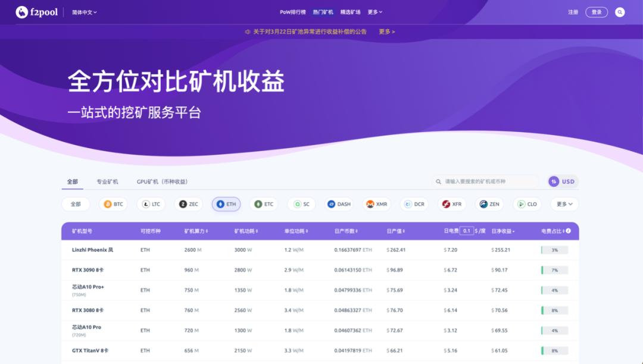The width and height of the screenshot is (643, 364).
Task: Click the DASH coin filter icon
Action: tap(331, 203)
